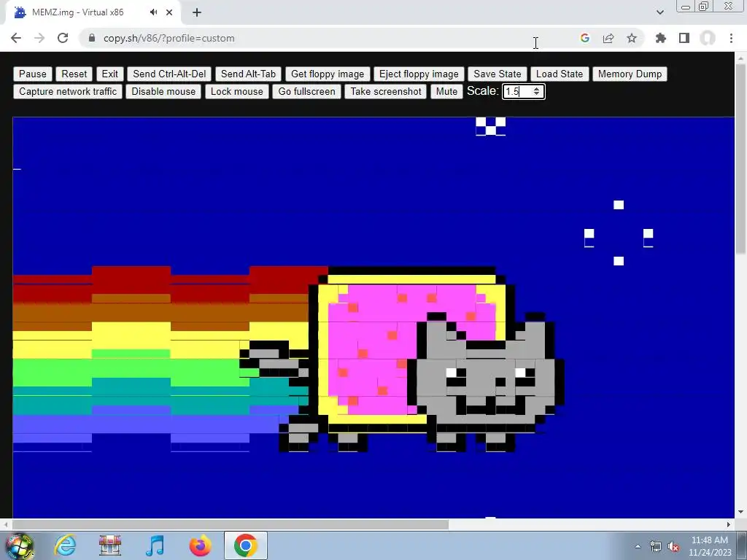Click the browser forward arrow

tap(39, 38)
